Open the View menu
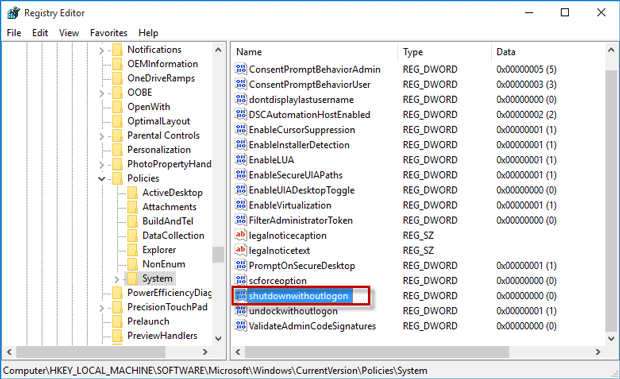Viewport: 620px width, 379px height. [69, 33]
